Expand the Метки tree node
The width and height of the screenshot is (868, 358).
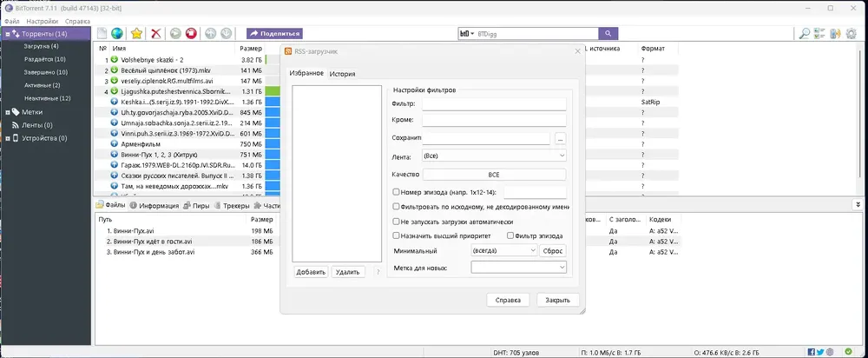pyautogui.click(x=8, y=112)
